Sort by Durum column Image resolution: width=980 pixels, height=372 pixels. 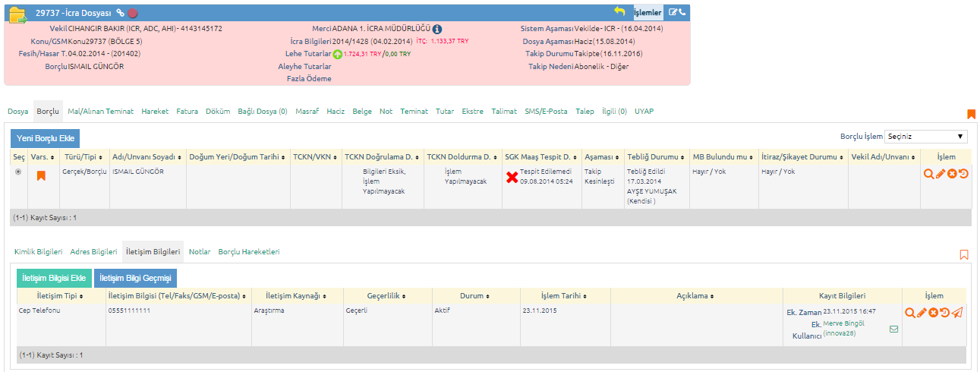pos(474,295)
